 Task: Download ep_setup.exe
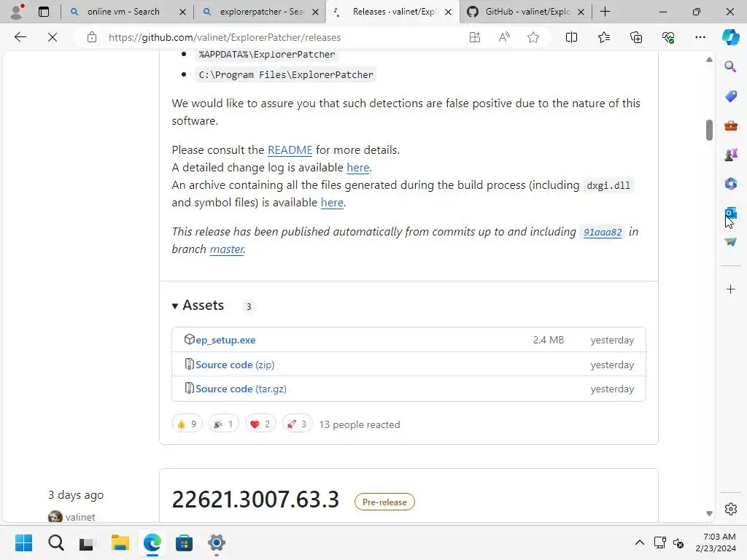pos(225,340)
